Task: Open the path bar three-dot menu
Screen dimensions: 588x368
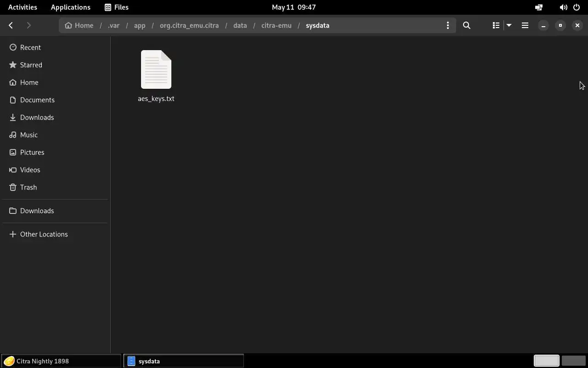Action: point(448,25)
